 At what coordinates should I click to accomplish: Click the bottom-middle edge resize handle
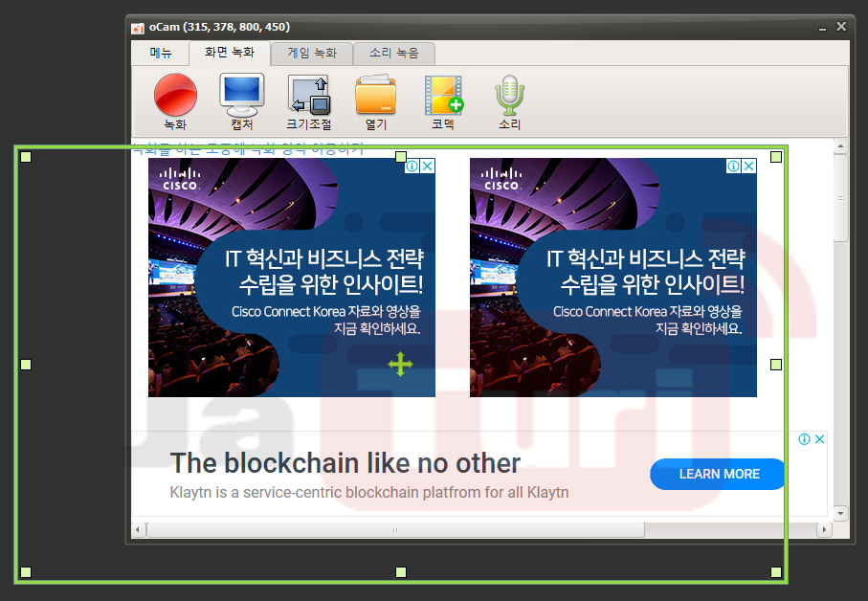[x=401, y=572]
